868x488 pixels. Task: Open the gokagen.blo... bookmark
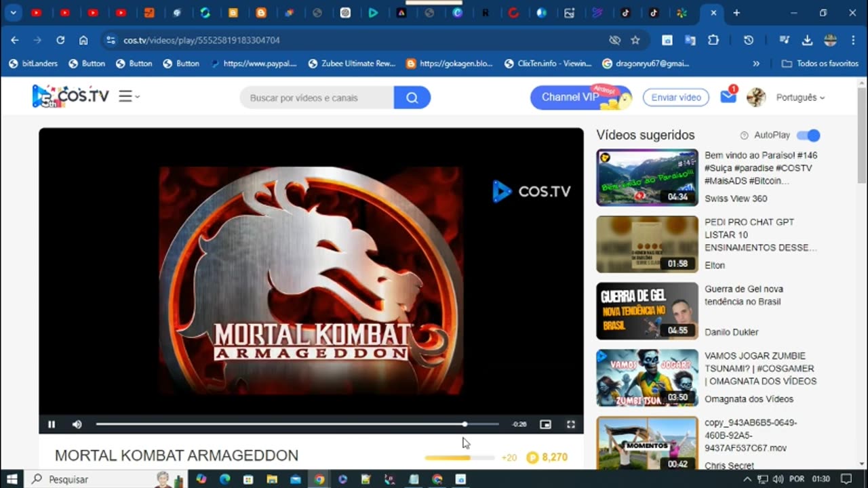(450, 63)
